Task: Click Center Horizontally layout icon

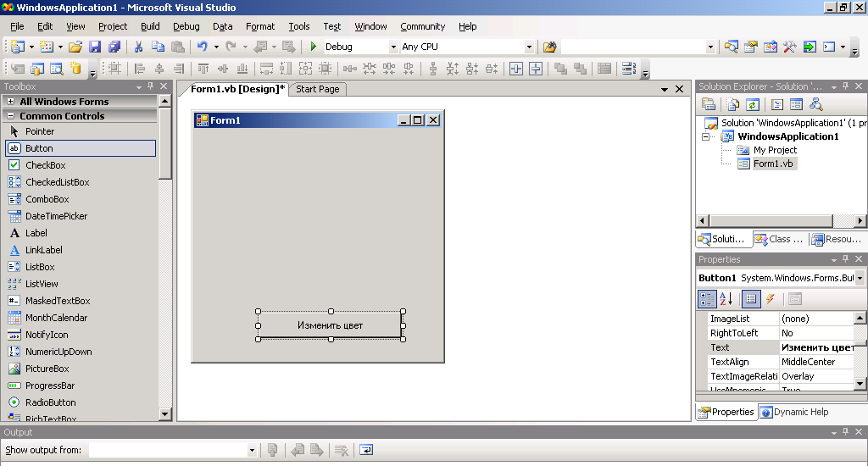Action: [x=516, y=69]
